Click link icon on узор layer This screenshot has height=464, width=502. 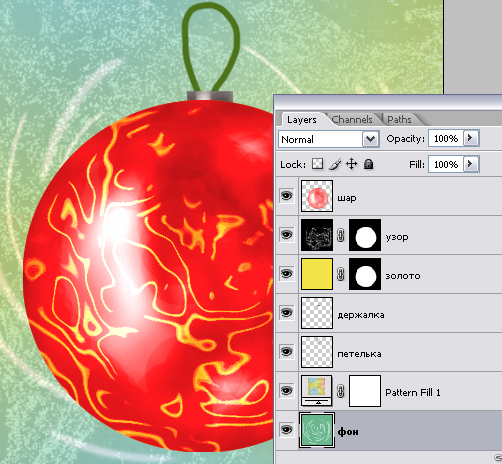pyautogui.click(x=340, y=235)
